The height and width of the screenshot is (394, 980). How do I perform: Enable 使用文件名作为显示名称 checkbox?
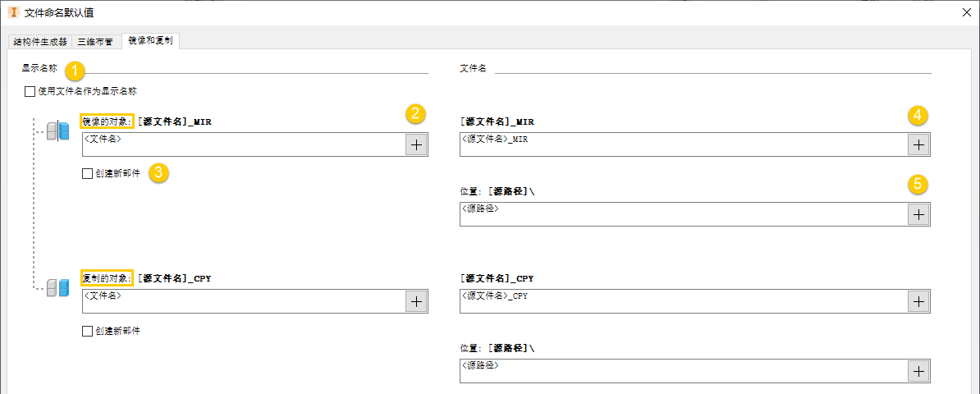[x=30, y=92]
